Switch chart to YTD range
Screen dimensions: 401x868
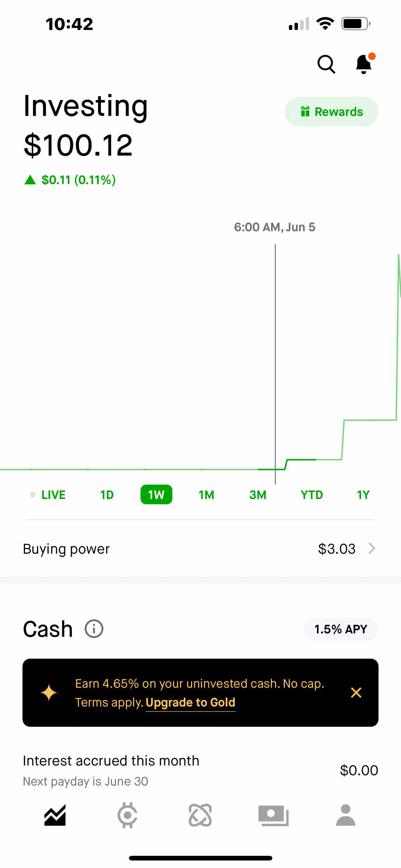click(312, 495)
